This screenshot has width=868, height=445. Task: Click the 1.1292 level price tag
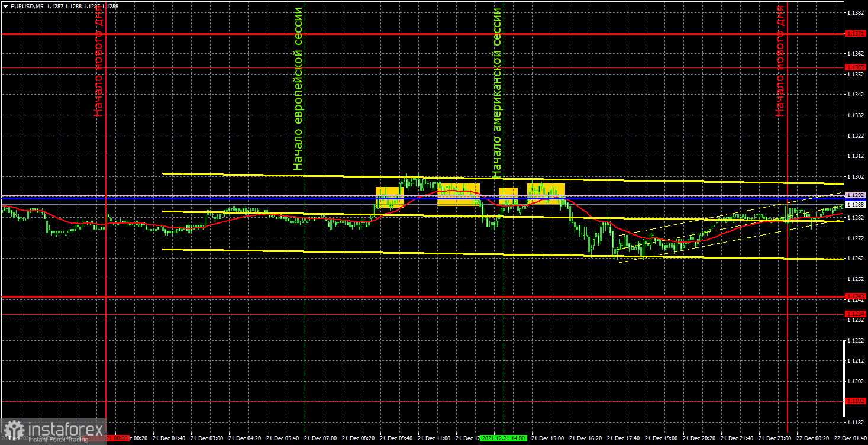[x=856, y=195]
